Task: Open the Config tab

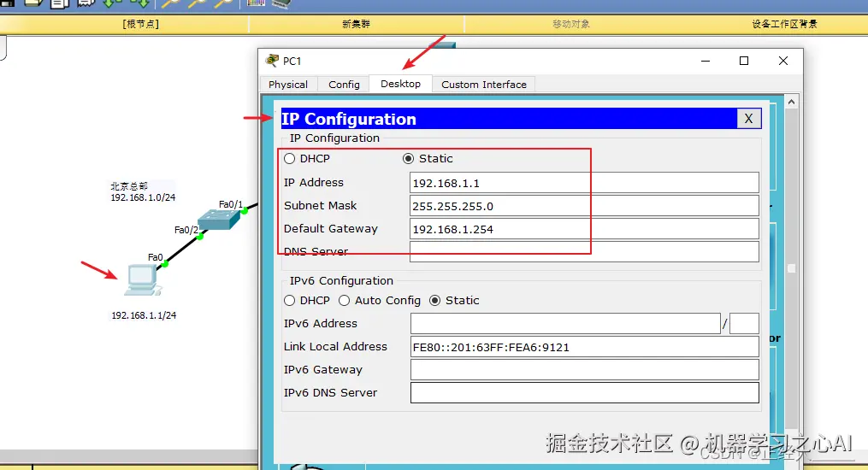Action: click(x=344, y=84)
